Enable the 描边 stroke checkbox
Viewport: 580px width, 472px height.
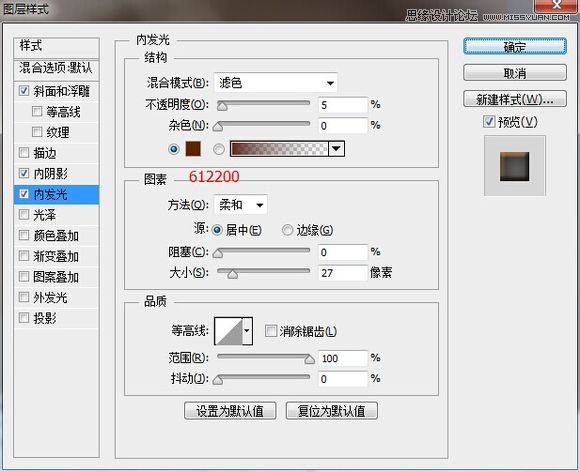pos(24,152)
